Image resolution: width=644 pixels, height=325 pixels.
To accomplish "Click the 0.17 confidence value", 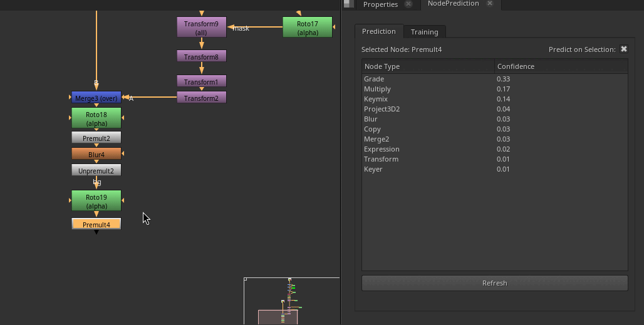I will click(x=503, y=89).
